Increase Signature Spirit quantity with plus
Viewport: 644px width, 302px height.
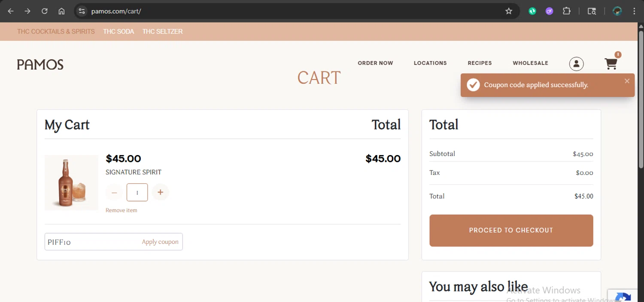click(x=160, y=192)
